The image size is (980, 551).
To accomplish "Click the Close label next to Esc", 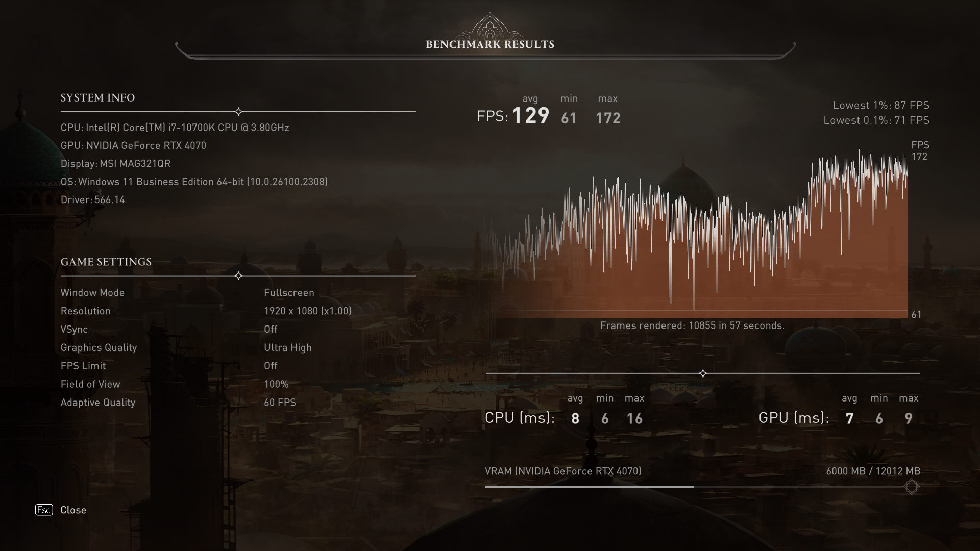I will pyautogui.click(x=73, y=510).
